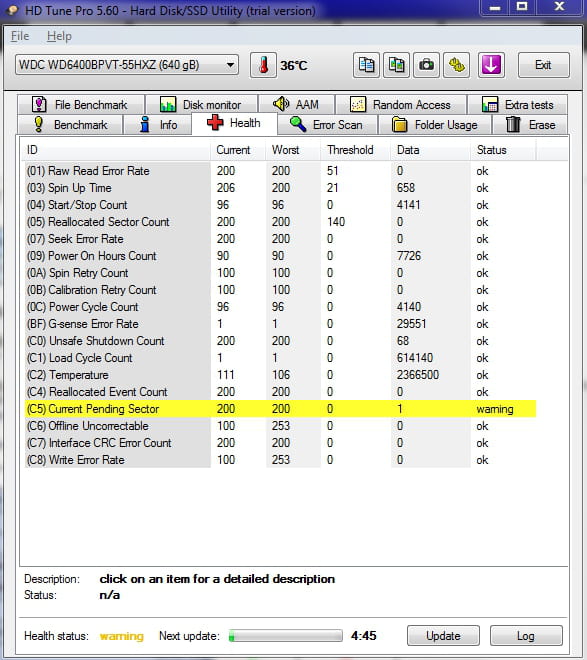Open the File menu
This screenshot has height=660, width=587.
coord(20,36)
